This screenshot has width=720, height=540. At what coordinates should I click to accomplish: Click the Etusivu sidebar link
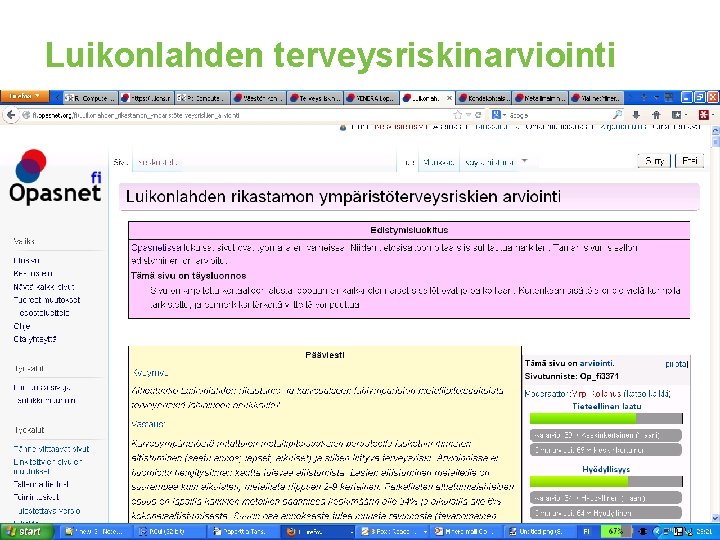(x=26, y=260)
